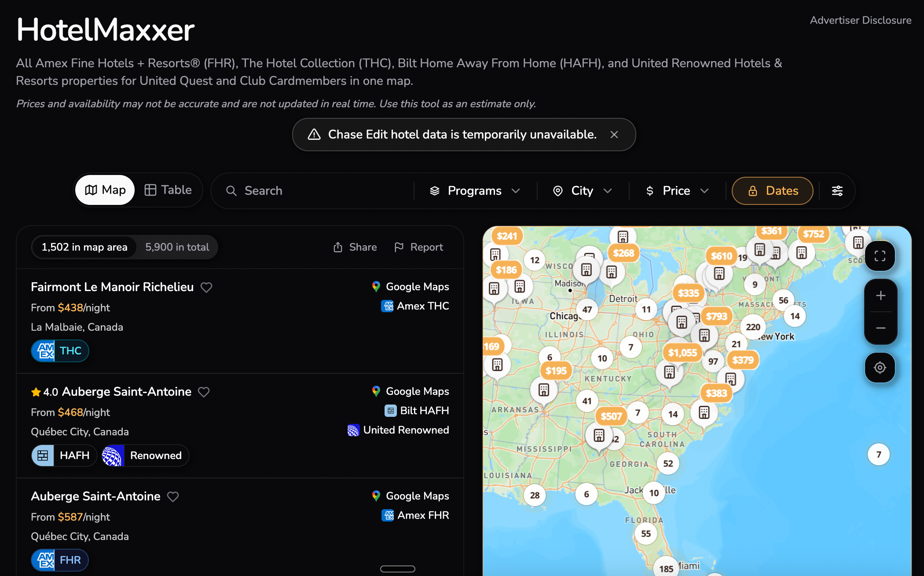The width and height of the screenshot is (924, 576).
Task: Expand the 41 hotel cluster on map
Action: pos(587,401)
